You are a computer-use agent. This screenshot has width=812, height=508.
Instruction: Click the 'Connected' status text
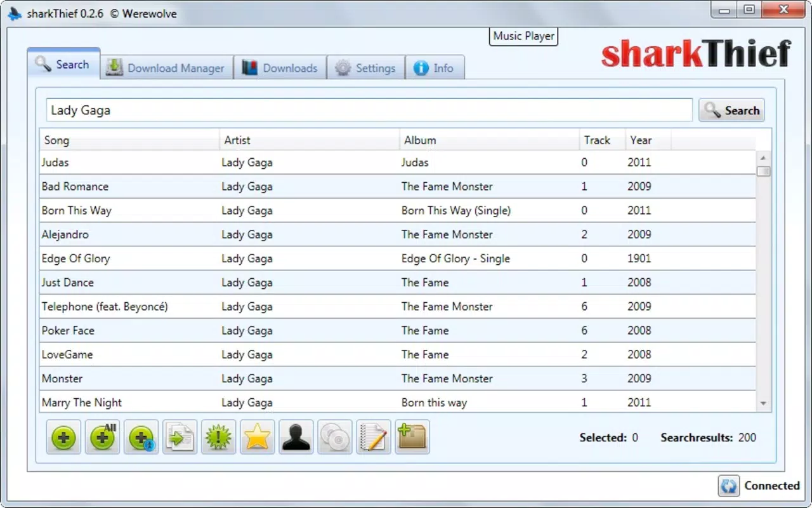pyautogui.click(x=771, y=486)
